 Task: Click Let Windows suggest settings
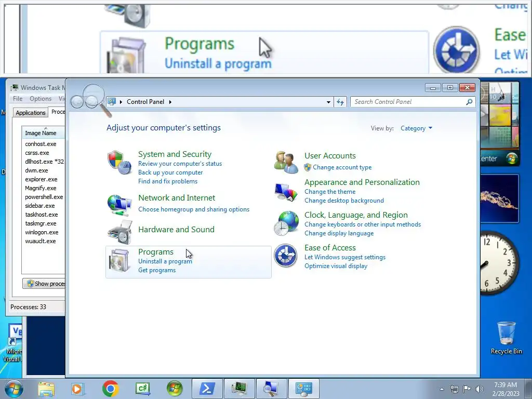[x=345, y=257]
